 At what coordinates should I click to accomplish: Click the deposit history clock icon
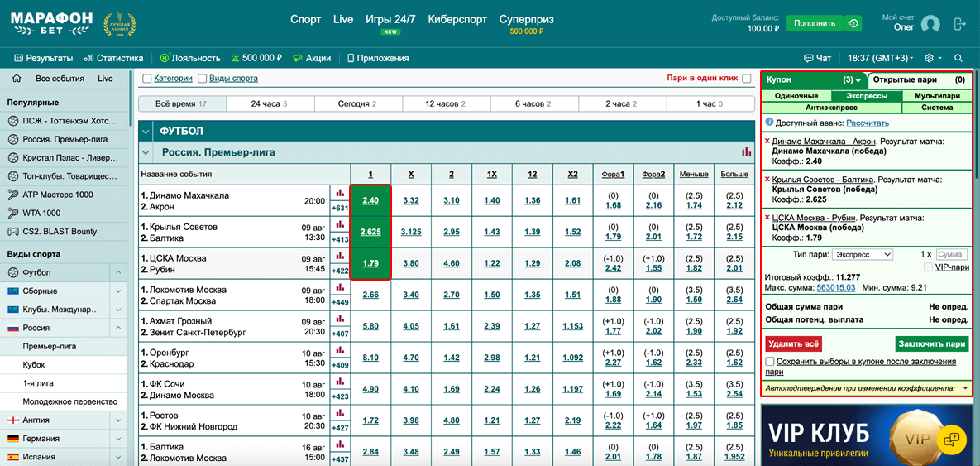[x=853, y=23]
